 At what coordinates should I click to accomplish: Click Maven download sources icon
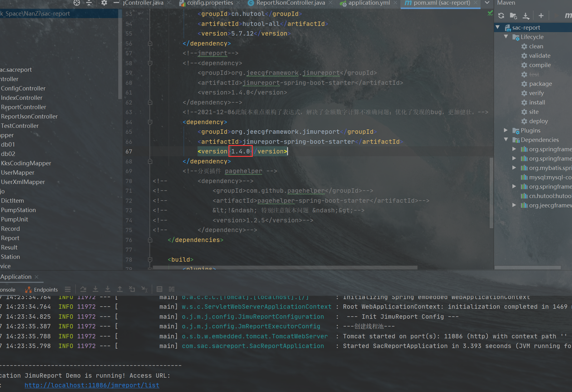[526, 16]
